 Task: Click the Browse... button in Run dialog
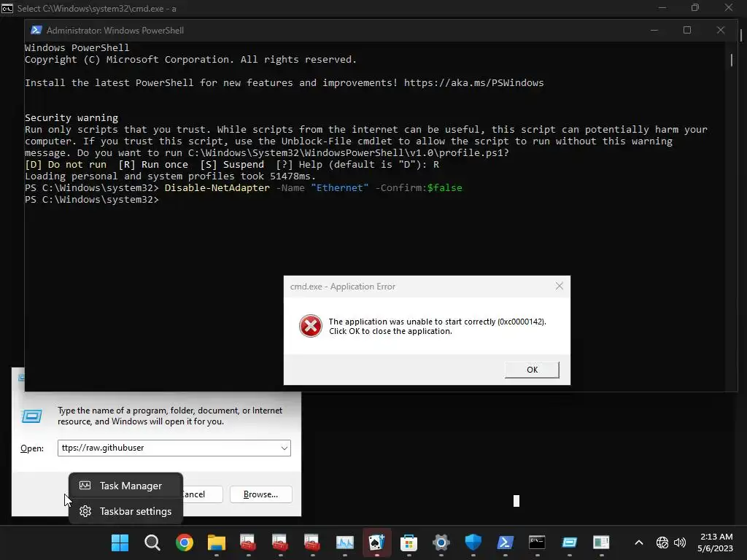click(260, 494)
